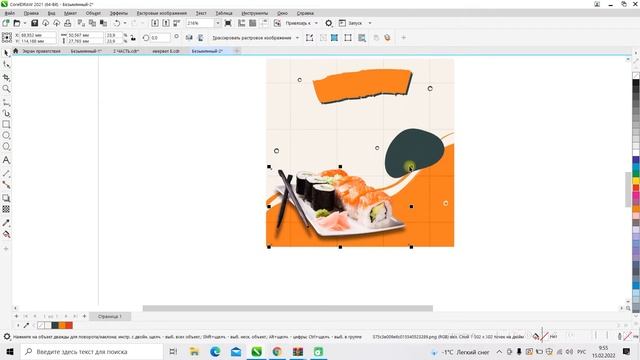640x360 pixels.
Task: Switch to 2 ЧАСТЬ.cdr tab
Action: click(126, 51)
